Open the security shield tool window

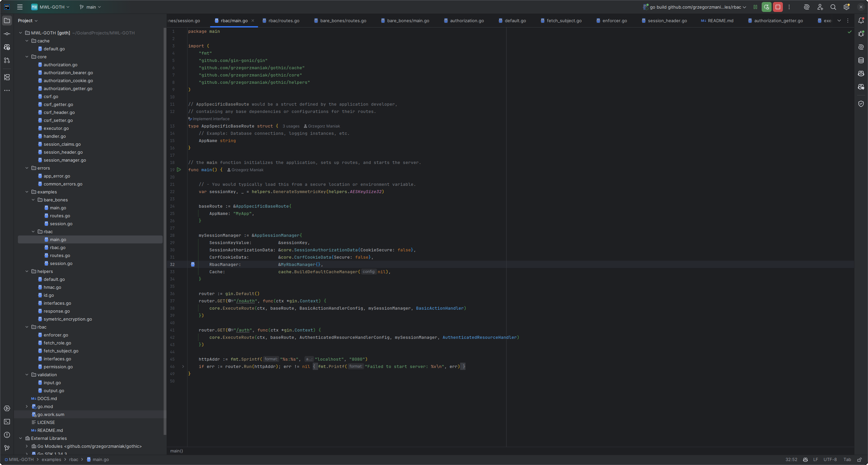click(x=861, y=104)
